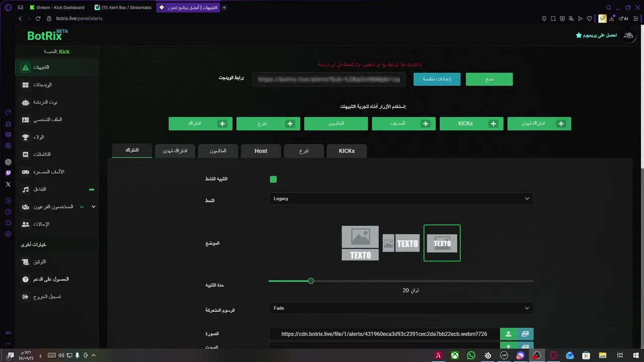Screen dimensions: 644x362
Task: Select the text-over-image layout option
Action: click(x=442, y=243)
